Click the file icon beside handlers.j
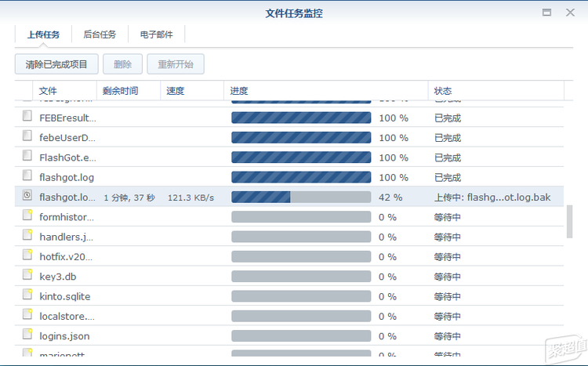This screenshot has height=366, width=588. [27, 236]
